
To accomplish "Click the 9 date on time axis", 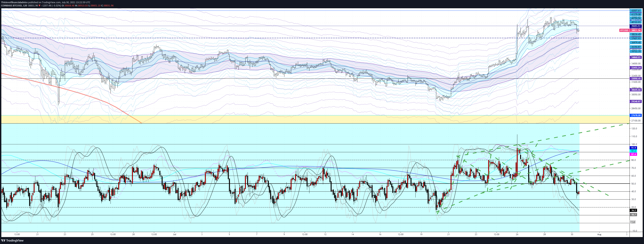I will tap(284, 234).
